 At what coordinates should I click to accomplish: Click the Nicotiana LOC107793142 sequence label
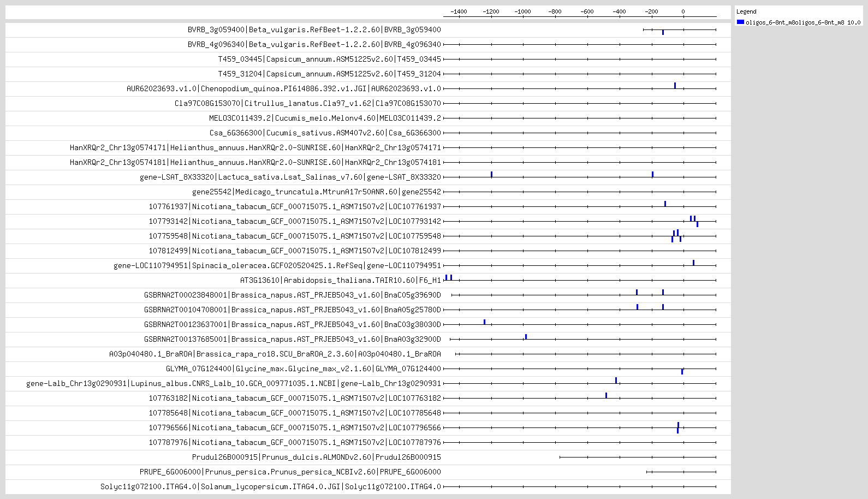coord(295,221)
